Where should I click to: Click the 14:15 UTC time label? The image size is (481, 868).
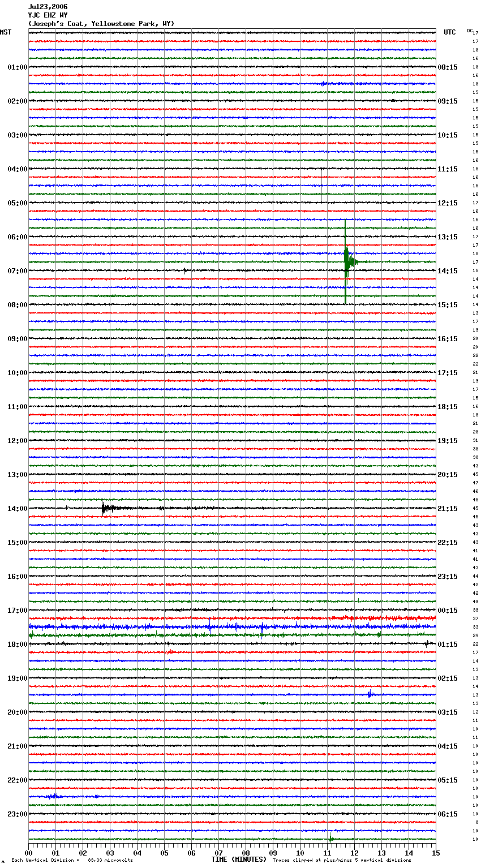pyautogui.click(x=448, y=271)
